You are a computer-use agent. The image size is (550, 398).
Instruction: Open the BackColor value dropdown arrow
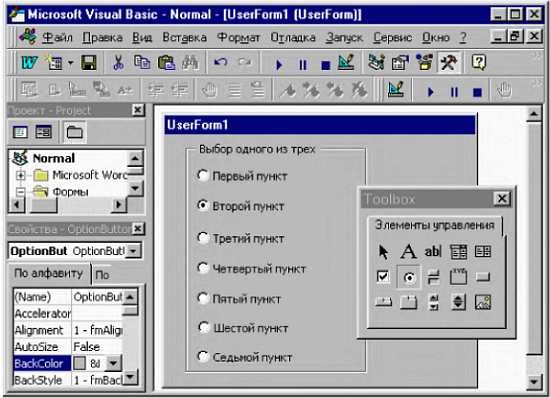click(114, 364)
